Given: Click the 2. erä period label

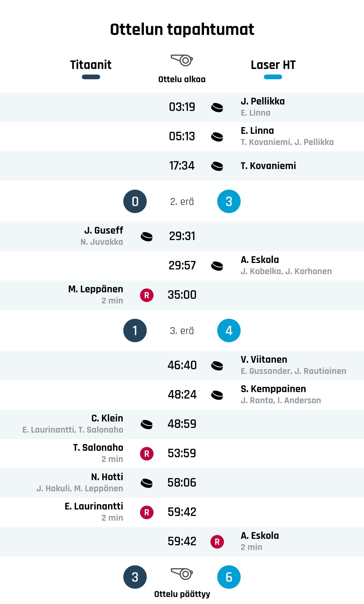Looking at the screenshot, I should click(x=182, y=202).
